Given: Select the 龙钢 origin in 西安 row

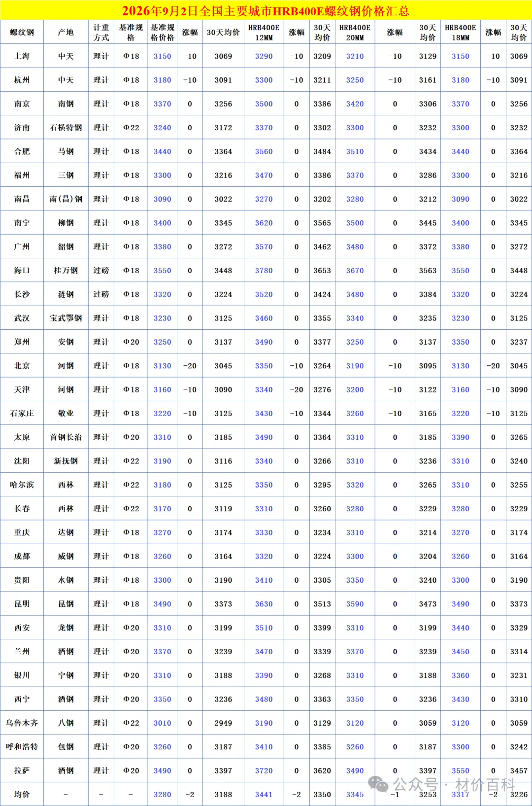Looking at the screenshot, I should tap(66, 628).
